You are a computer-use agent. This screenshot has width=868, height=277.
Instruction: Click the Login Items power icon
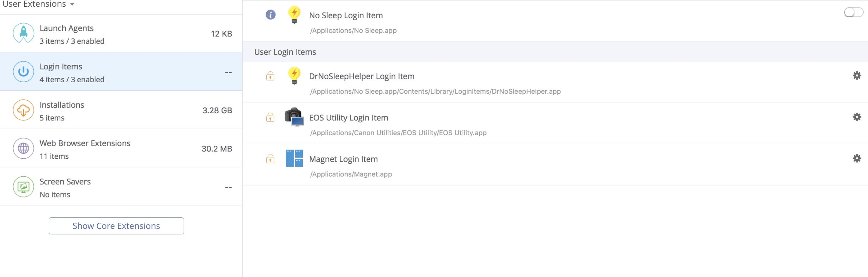click(23, 72)
